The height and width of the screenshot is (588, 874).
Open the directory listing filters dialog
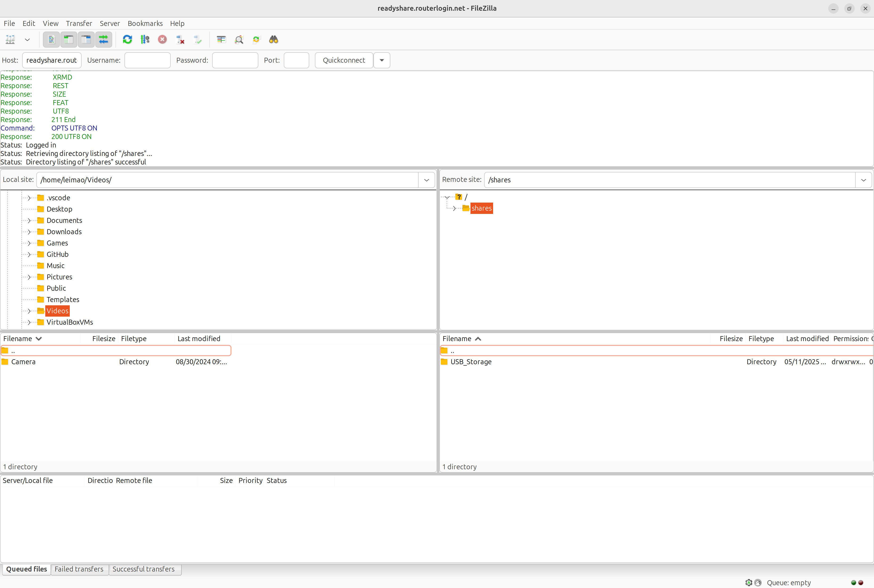click(x=221, y=39)
